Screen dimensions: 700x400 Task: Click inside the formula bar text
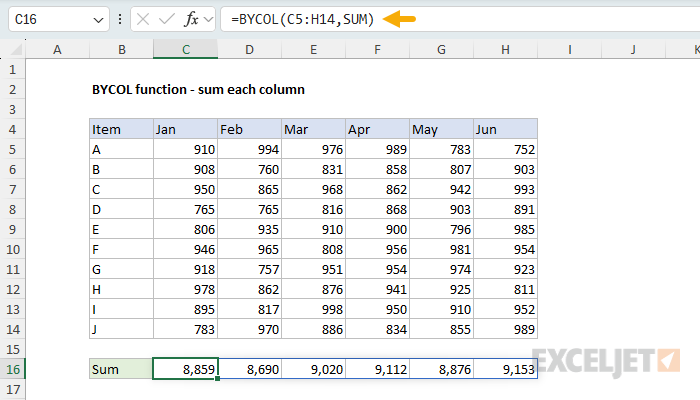click(x=302, y=19)
